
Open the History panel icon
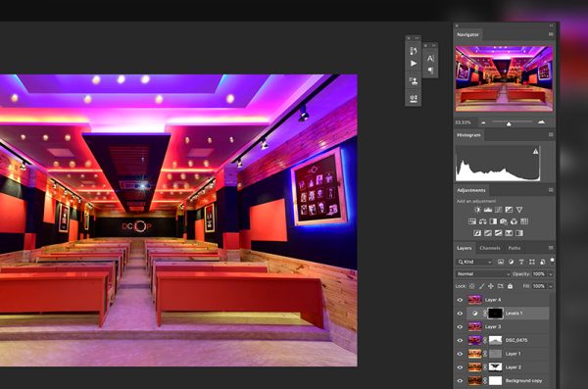tap(414, 51)
